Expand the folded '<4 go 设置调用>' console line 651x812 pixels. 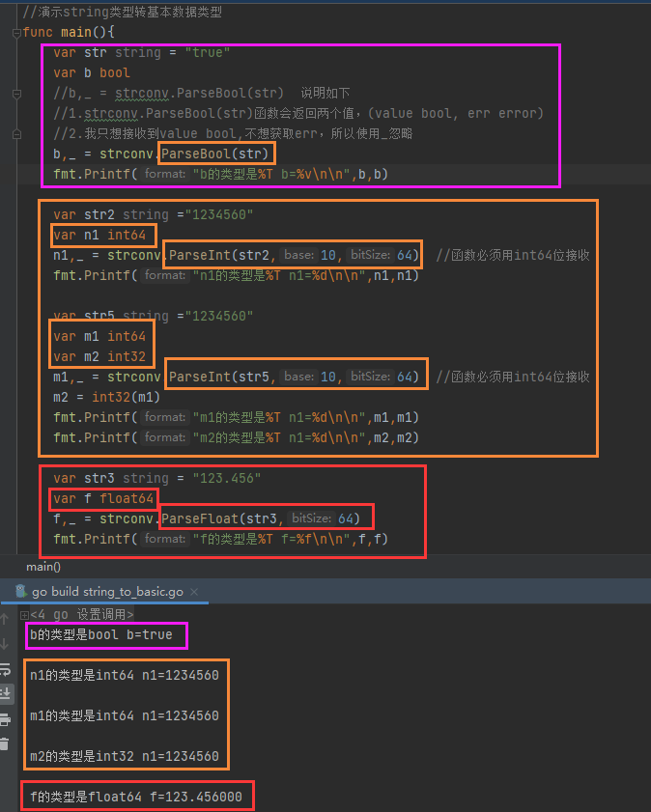click(25, 614)
